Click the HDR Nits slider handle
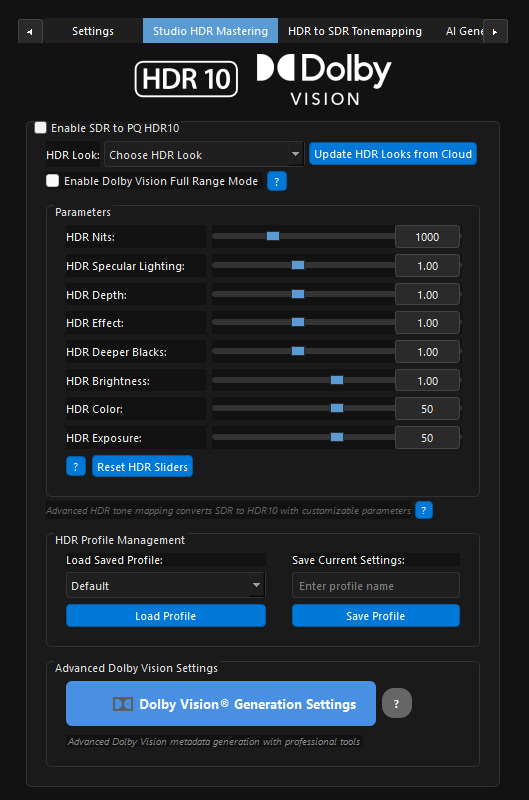This screenshot has width=529, height=800. coord(273,236)
